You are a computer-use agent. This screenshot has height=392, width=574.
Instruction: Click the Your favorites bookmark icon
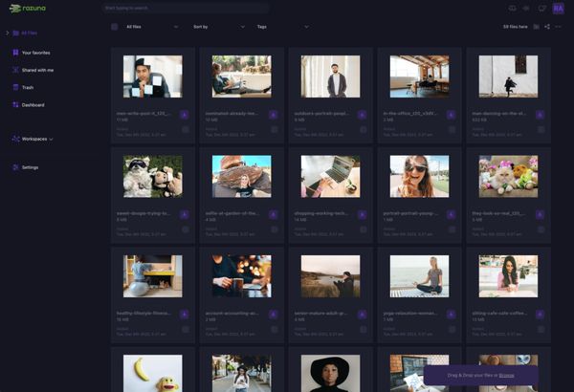click(15, 53)
